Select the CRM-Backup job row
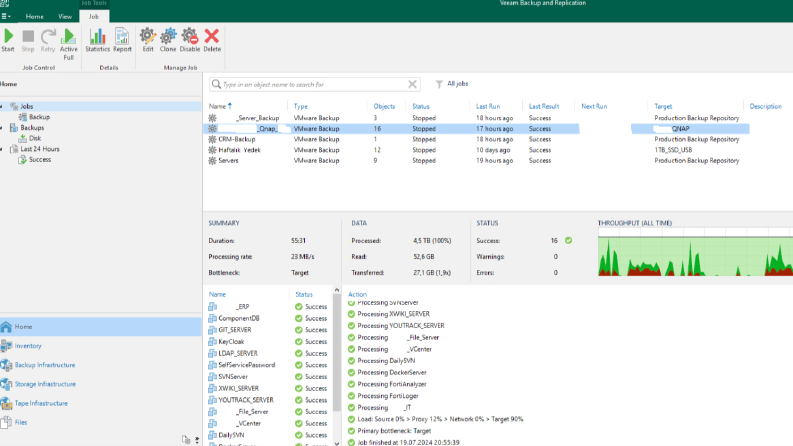Screen dimensions: 793x446 tap(475, 139)
